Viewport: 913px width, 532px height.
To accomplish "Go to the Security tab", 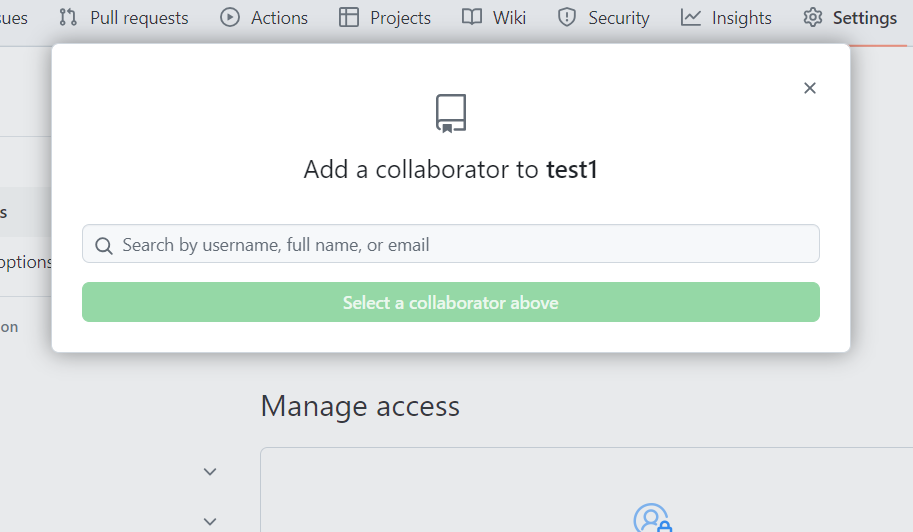I will point(603,18).
